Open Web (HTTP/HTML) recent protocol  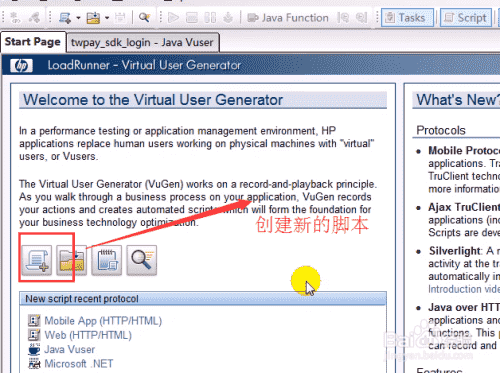(88, 335)
